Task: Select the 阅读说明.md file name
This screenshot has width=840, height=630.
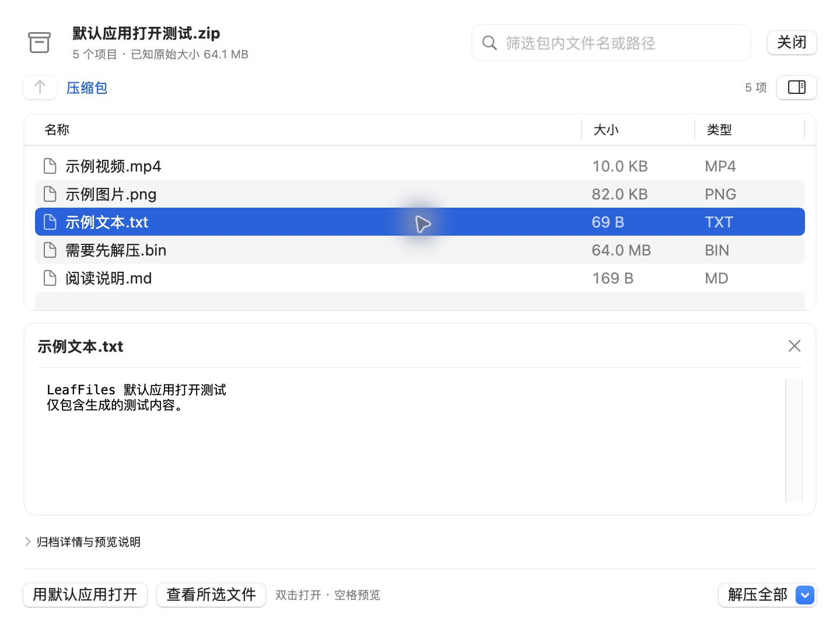Action: click(x=108, y=278)
